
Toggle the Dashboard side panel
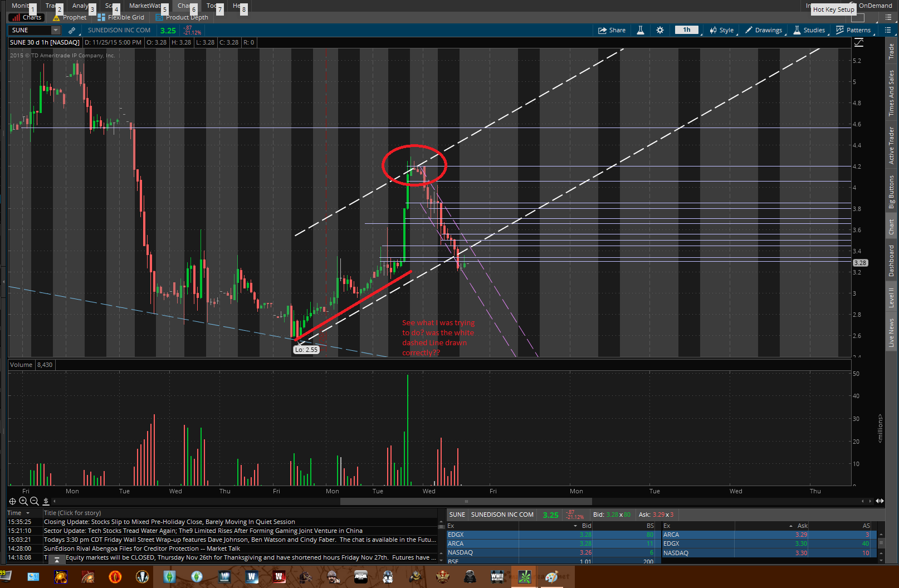tap(891, 261)
